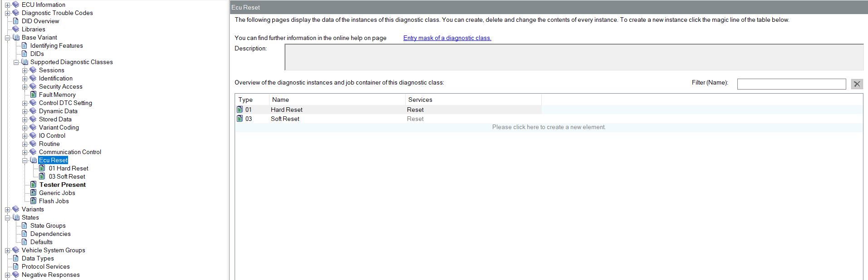
Task: Select Dependencies under States
Action: click(x=50, y=234)
